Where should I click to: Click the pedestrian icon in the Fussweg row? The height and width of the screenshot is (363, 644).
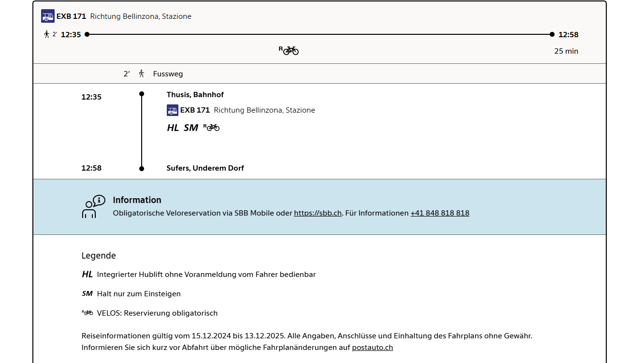click(142, 74)
